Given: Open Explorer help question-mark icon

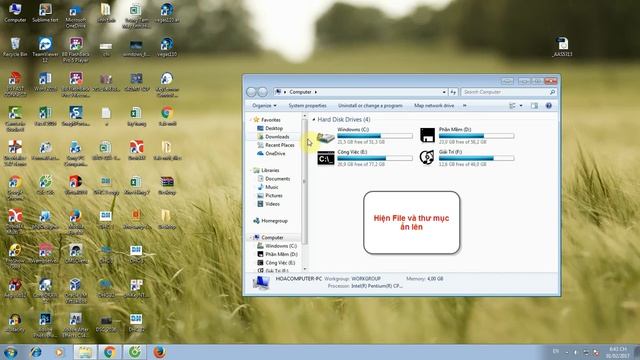Looking at the screenshot, I should 549,106.
